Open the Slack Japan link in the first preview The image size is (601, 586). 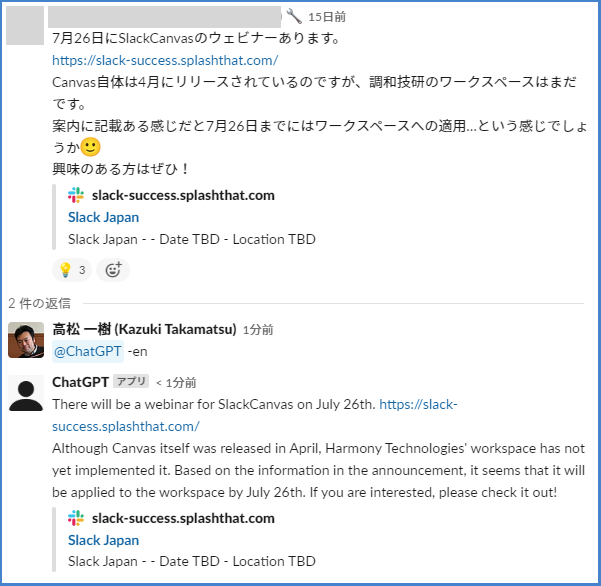(103, 217)
